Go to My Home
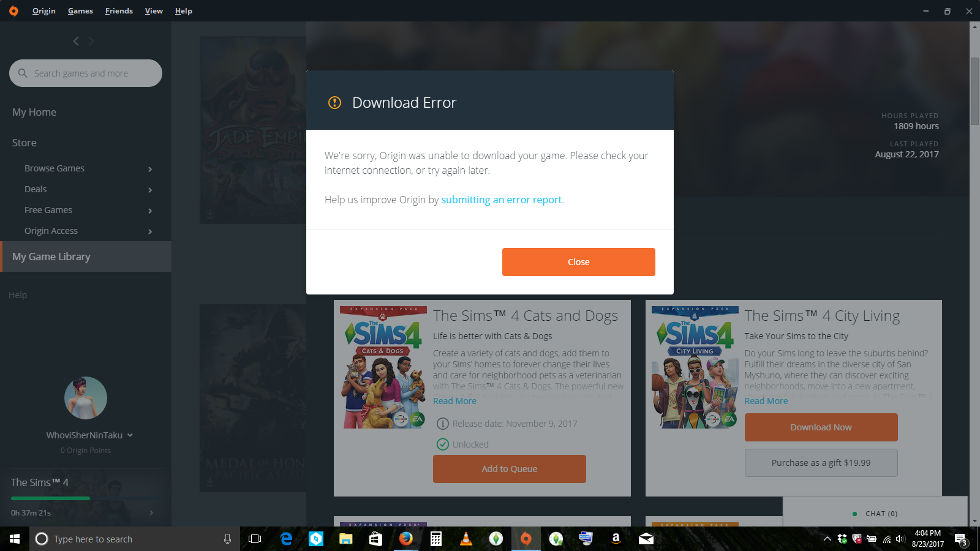The height and width of the screenshot is (551, 980). tap(34, 112)
